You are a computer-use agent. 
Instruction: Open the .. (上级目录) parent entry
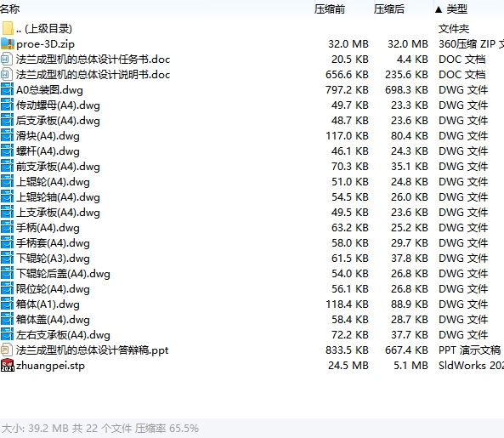click(43, 29)
